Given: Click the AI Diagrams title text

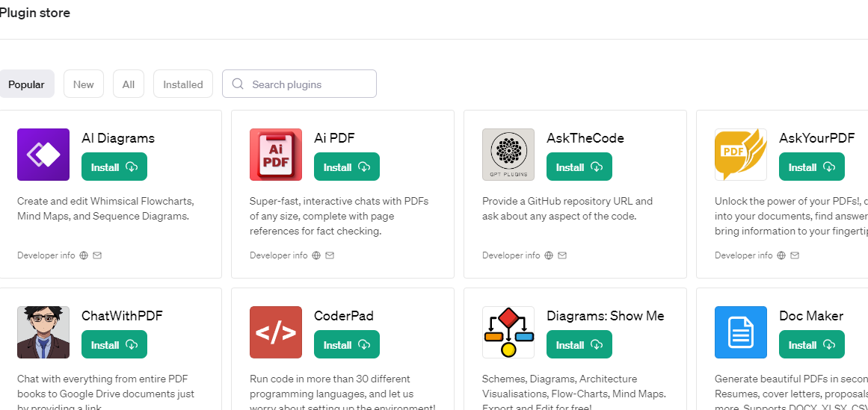Looking at the screenshot, I should (x=118, y=138).
